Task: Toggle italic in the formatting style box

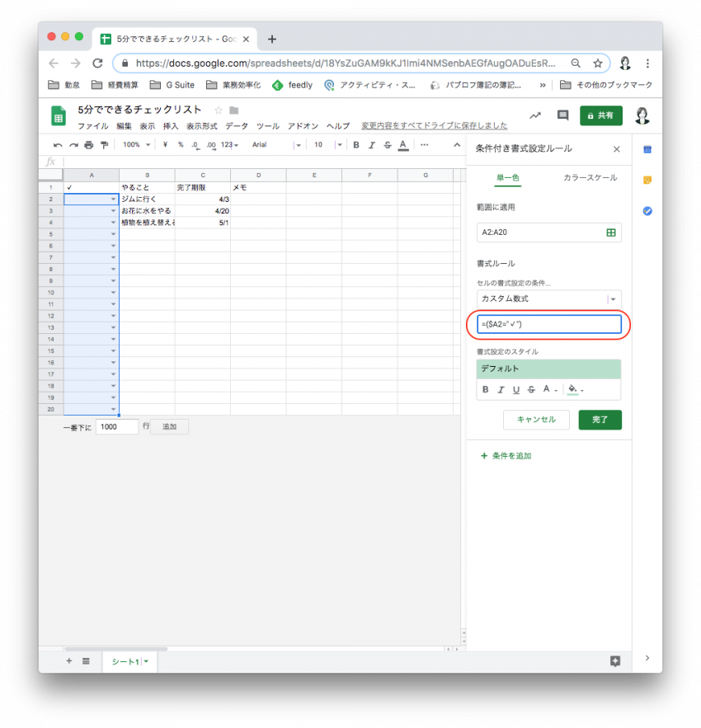Action: coord(501,390)
